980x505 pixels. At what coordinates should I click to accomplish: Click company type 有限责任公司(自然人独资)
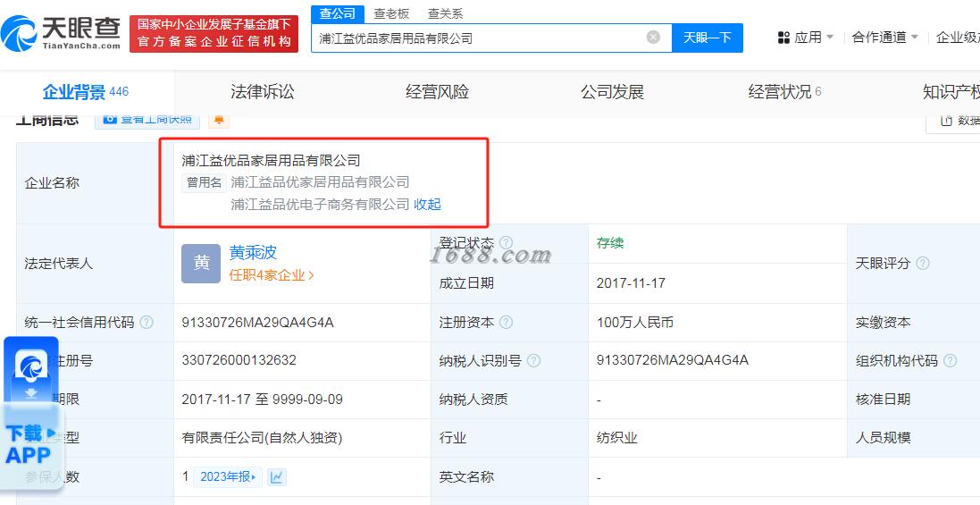[x=262, y=437]
